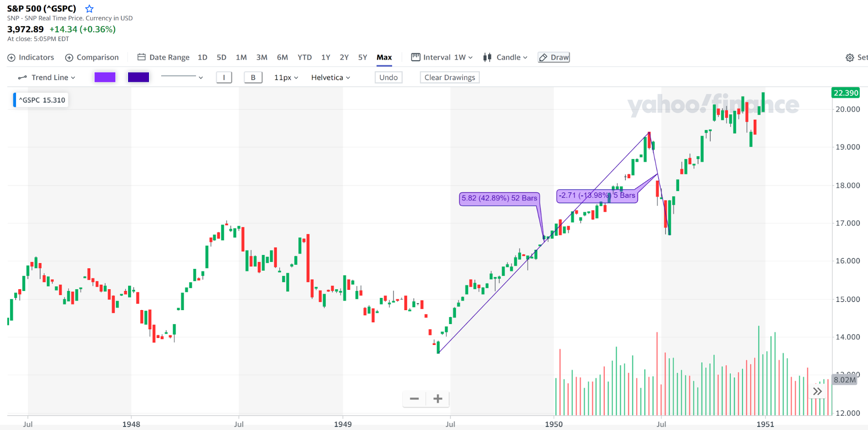Click the 1950 x-axis label
Viewport: 868px width, 430px height.
pyautogui.click(x=554, y=424)
